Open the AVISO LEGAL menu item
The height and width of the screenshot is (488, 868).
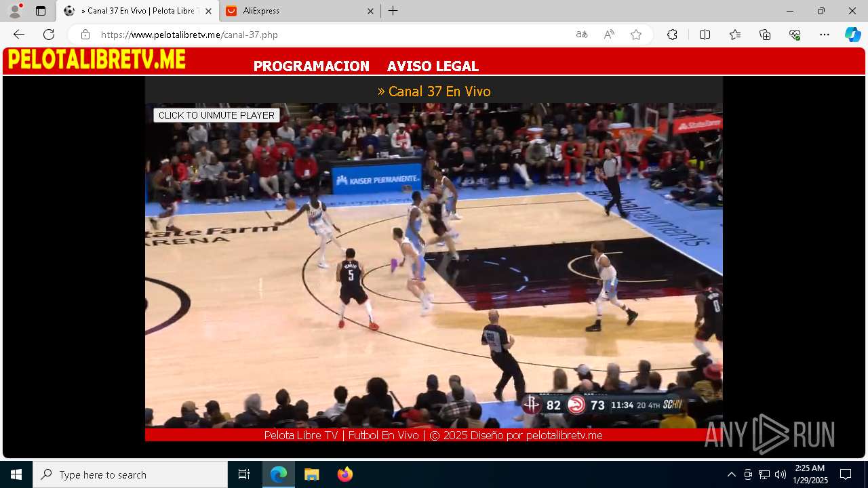pyautogui.click(x=433, y=66)
